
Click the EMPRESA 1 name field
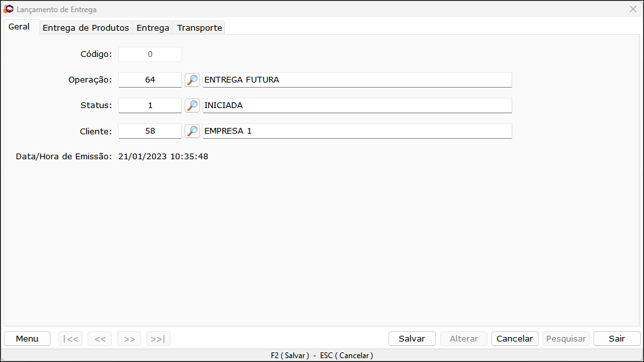(357, 131)
